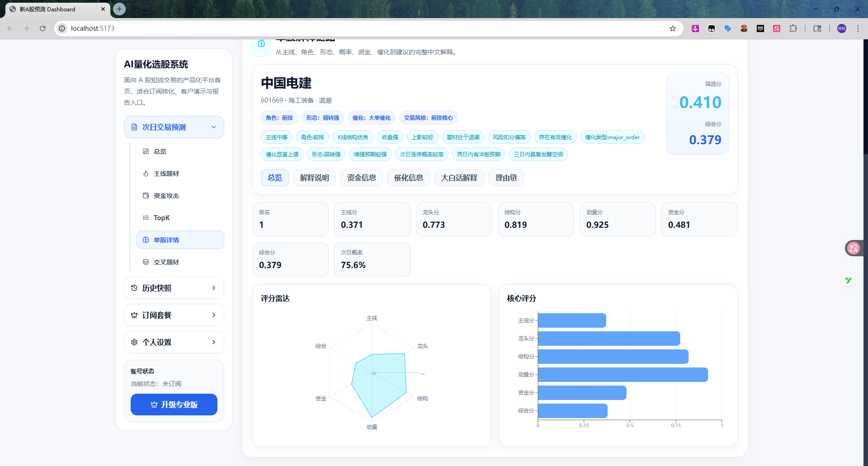
Task: Select 单股详情 sidebar item
Action: 180,240
